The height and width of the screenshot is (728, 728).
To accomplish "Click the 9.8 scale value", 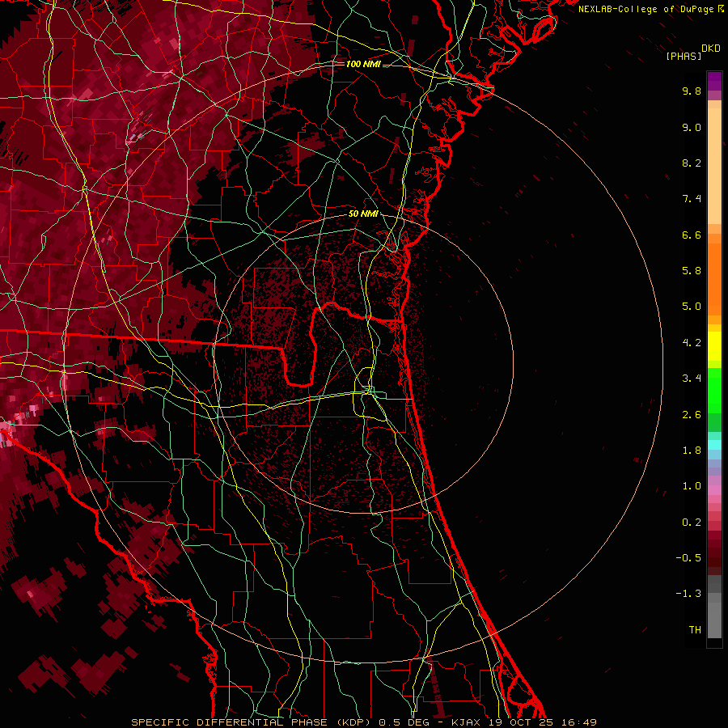I will click(692, 91).
